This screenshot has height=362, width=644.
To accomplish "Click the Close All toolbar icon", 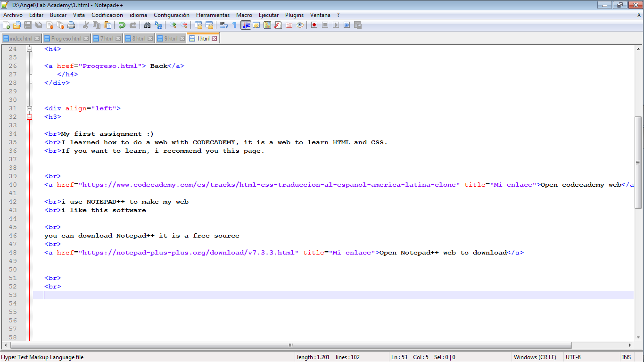I will click(60, 25).
